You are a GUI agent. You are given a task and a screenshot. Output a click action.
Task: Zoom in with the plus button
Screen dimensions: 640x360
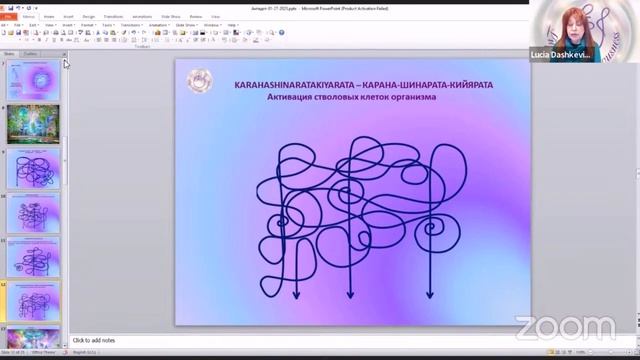[629, 352]
